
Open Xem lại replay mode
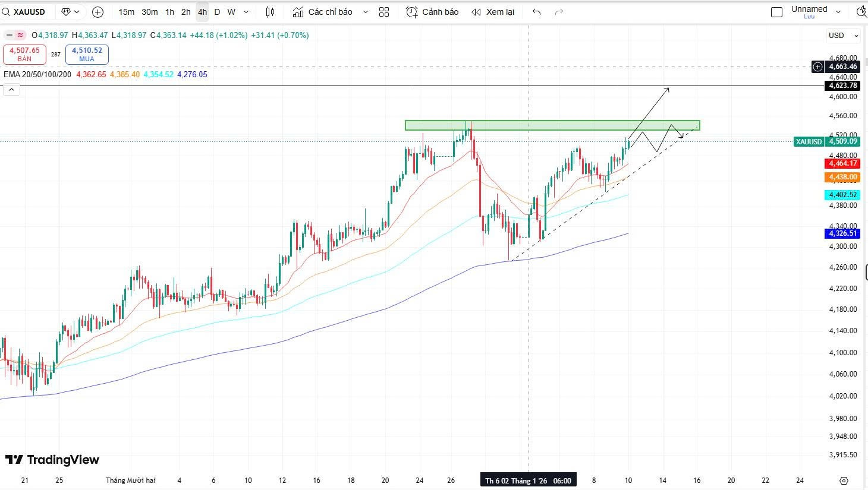point(493,12)
